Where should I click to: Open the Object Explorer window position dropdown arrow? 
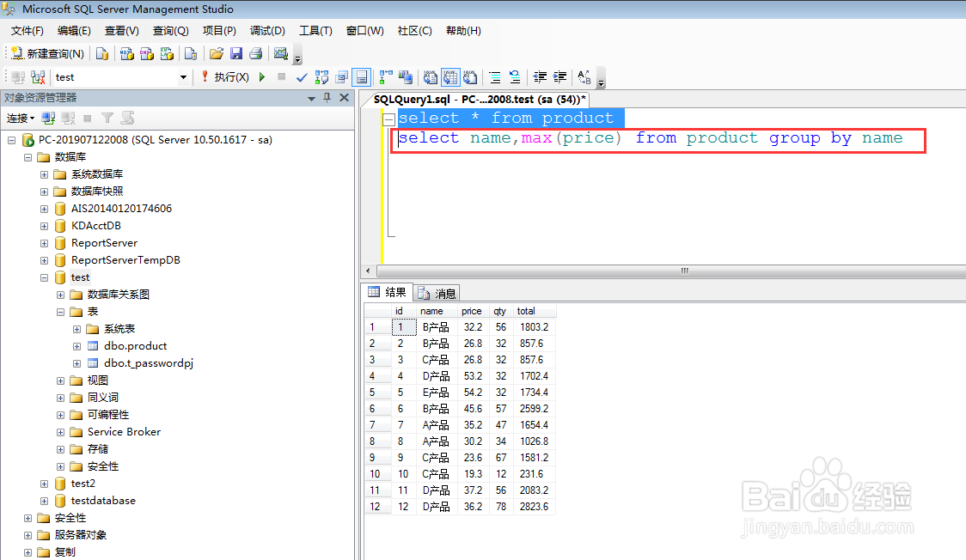click(x=311, y=99)
